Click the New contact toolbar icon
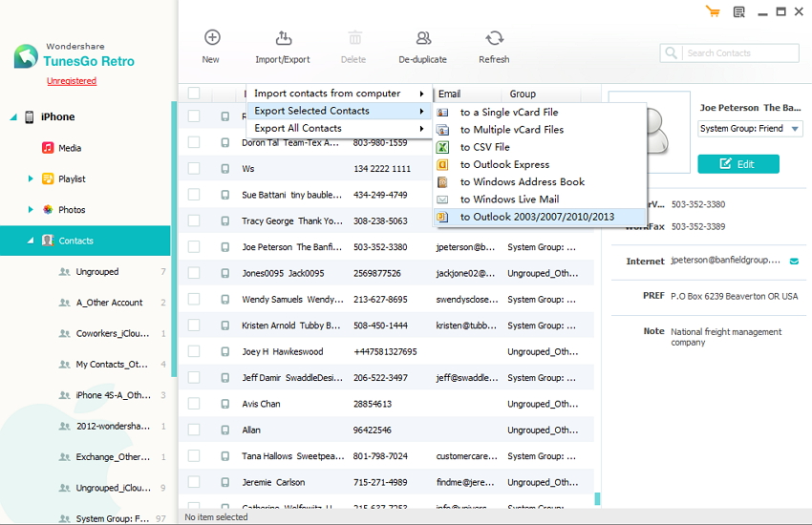 tap(211, 38)
